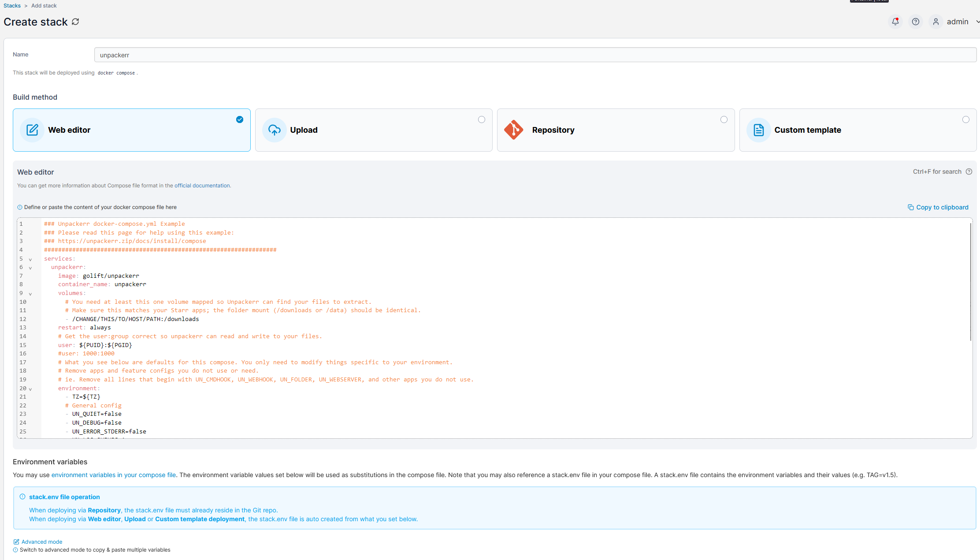This screenshot has height=560, width=980.
Task: Click the TZ=${TZ} line
Action: tap(83, 397)
